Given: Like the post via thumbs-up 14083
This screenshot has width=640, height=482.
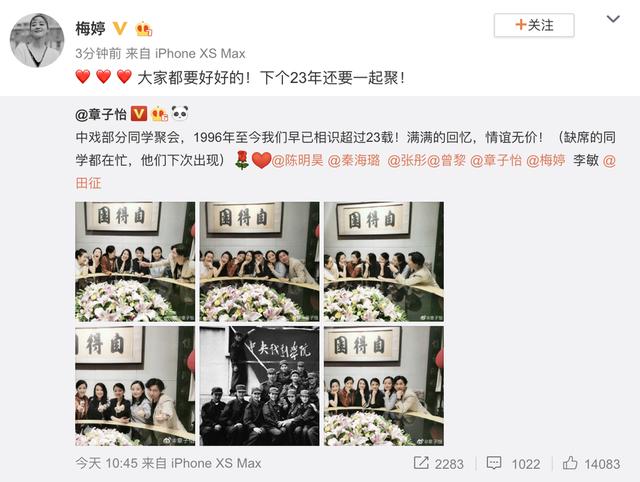Looking at the screenshot, I should tap(591, 463).
